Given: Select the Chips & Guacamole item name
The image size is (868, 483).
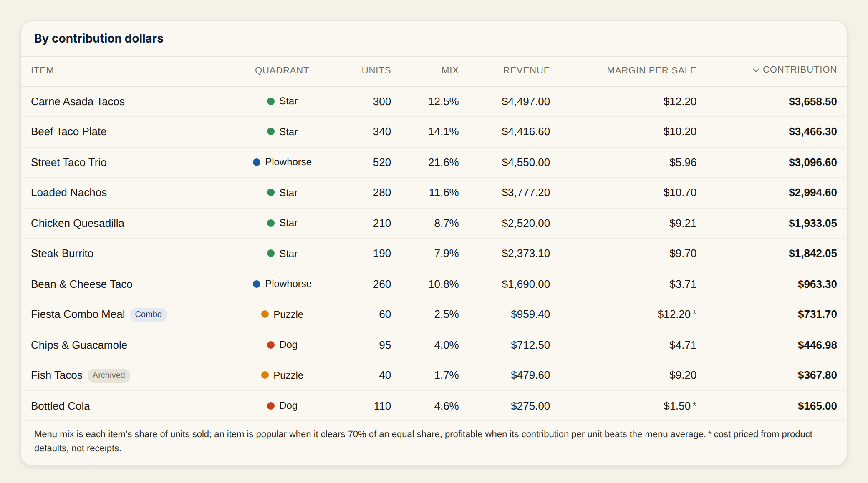Looking at the screenshot, I should pyautogui.click(x=79, y=345).
